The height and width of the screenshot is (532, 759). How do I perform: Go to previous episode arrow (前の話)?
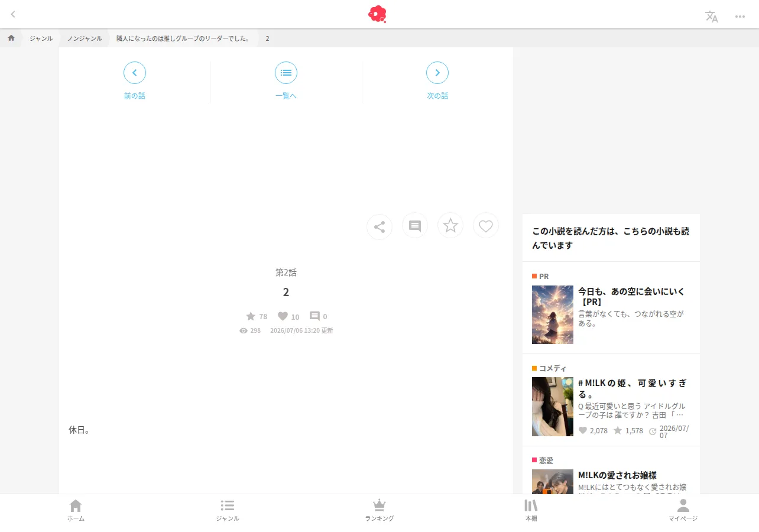click(x=135, y=73)
